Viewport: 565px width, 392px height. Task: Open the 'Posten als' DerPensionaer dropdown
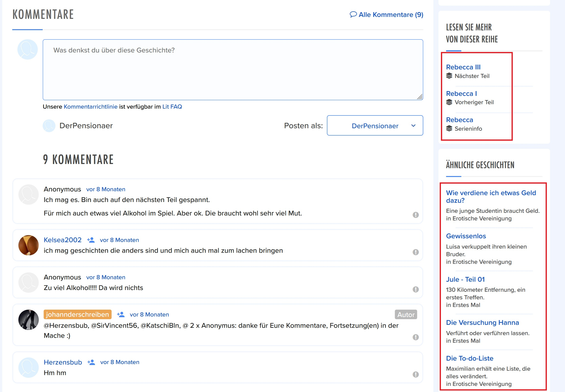click(375, 126)
